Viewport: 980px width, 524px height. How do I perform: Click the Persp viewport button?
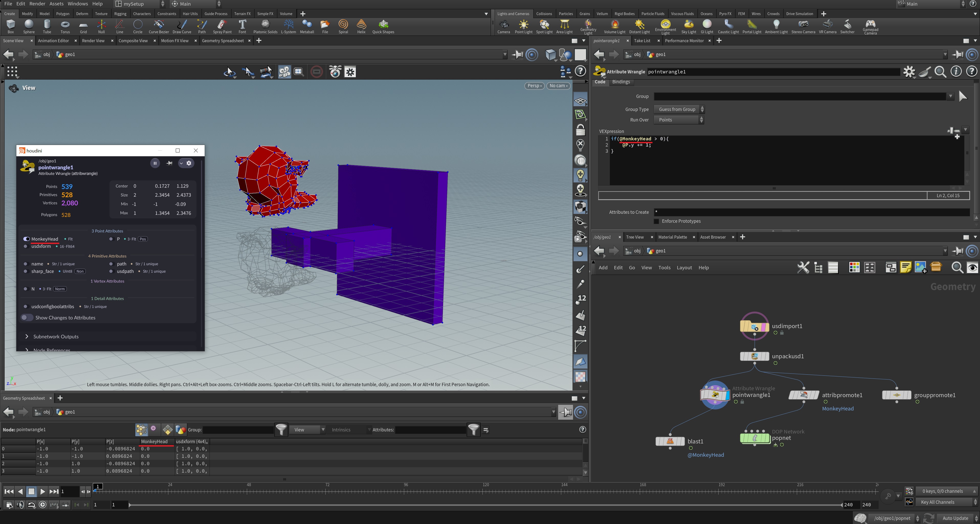click(534, 86)
